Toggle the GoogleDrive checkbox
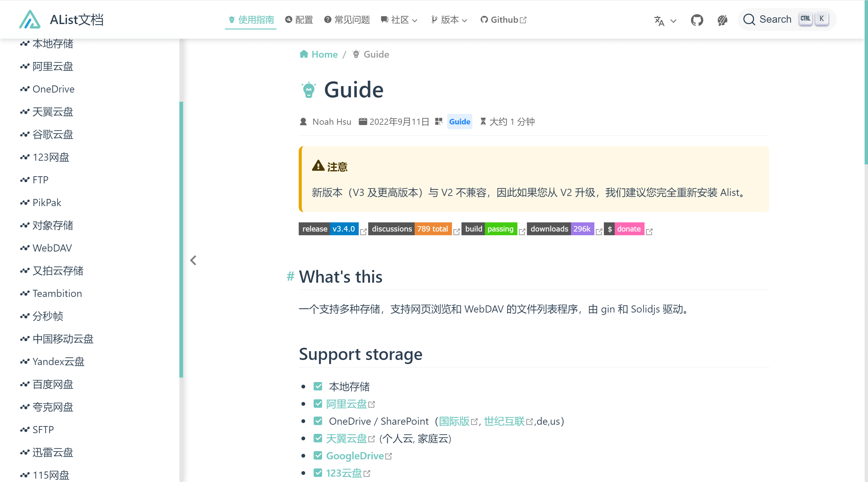The width and height of the screenshot is (868, 482). pyautogui.click(x=318, y=456)
